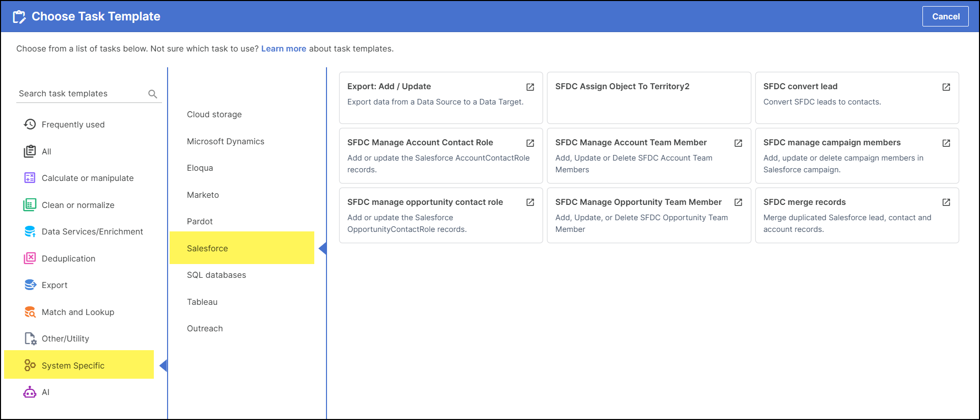The height and width of the screenshot is (420, 980).
Task: Follow the Learn more link
Action: [284, 49]
